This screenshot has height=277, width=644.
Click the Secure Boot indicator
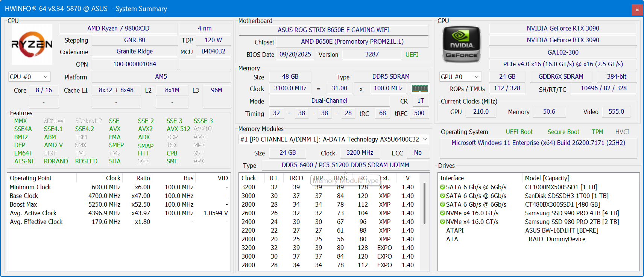point(563,132)
